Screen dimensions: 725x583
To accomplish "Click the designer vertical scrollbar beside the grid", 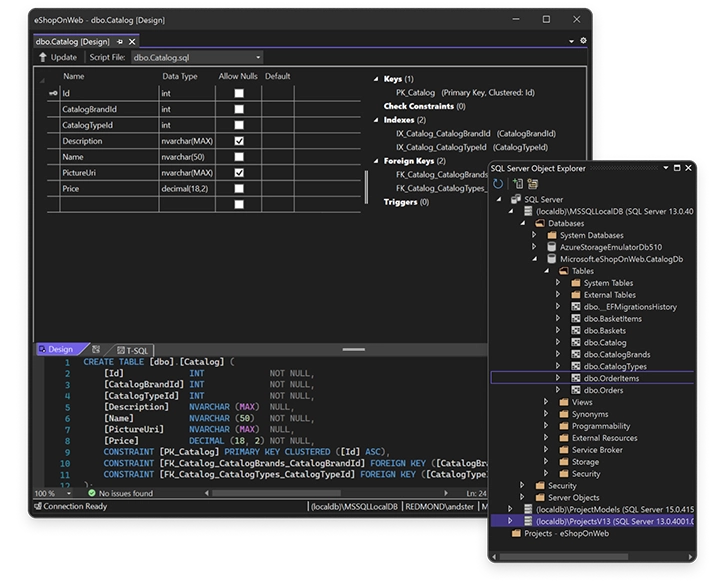I will click(366, 187).
